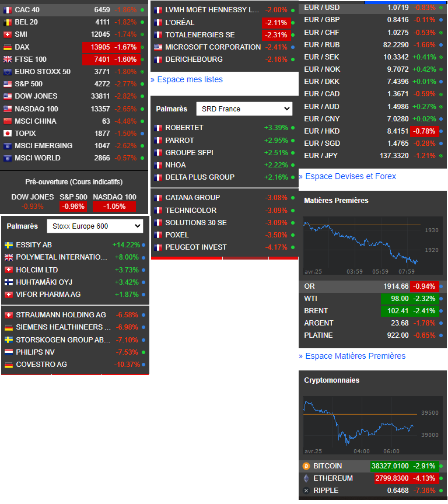
Task: Select the EUR / USD currency pair
Action: point(373,8)
